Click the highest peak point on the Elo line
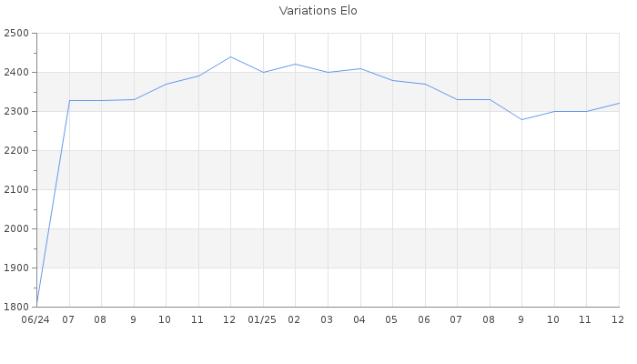Image resolution: width=637 pixels, height=364 pixels. 230,56
